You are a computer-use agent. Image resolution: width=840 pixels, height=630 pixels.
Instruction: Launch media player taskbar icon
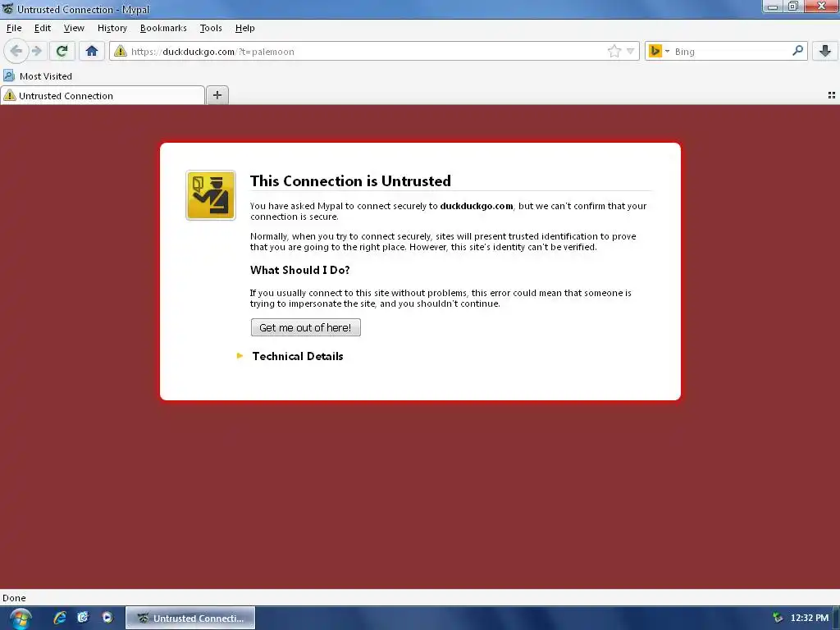[107, 618]
